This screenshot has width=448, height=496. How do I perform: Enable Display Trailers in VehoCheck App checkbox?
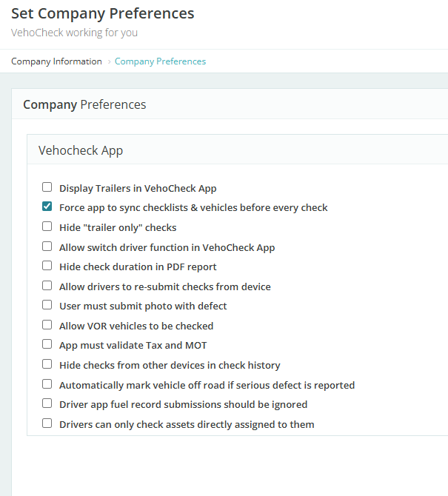(47, 187)
